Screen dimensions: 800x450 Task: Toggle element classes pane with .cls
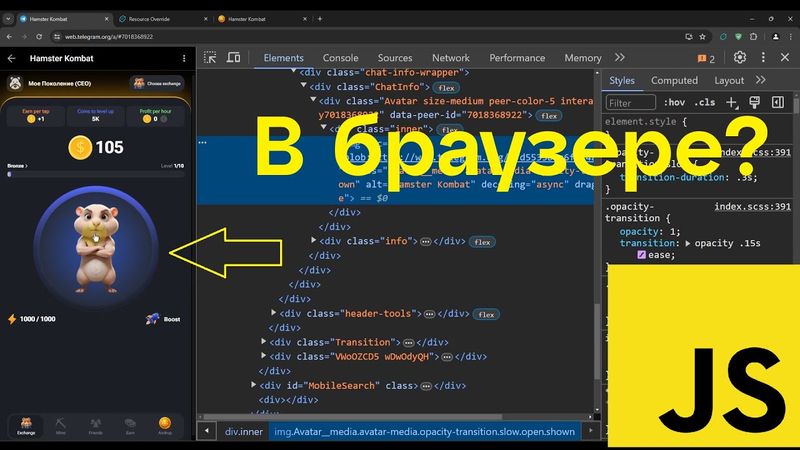(x=705, y=103)
